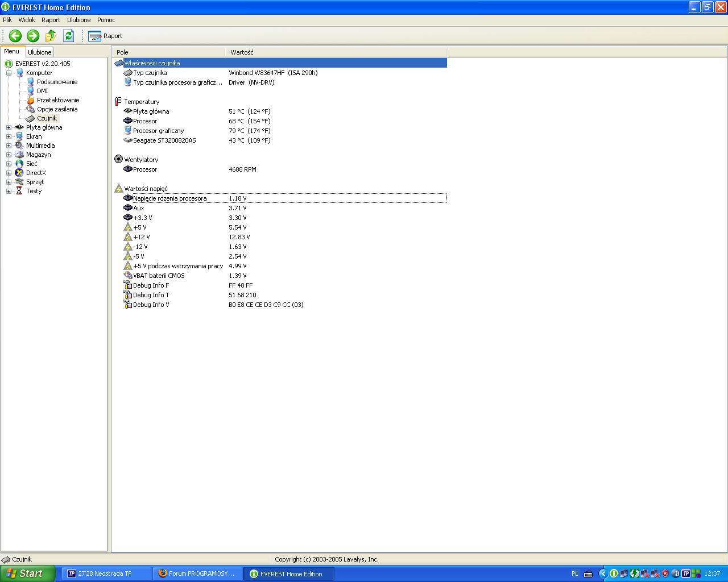Screen dimensions: 728x582
Task: Open the Raport menu in the menu bar
Action: pyautogui.click(x=51, y=20)
